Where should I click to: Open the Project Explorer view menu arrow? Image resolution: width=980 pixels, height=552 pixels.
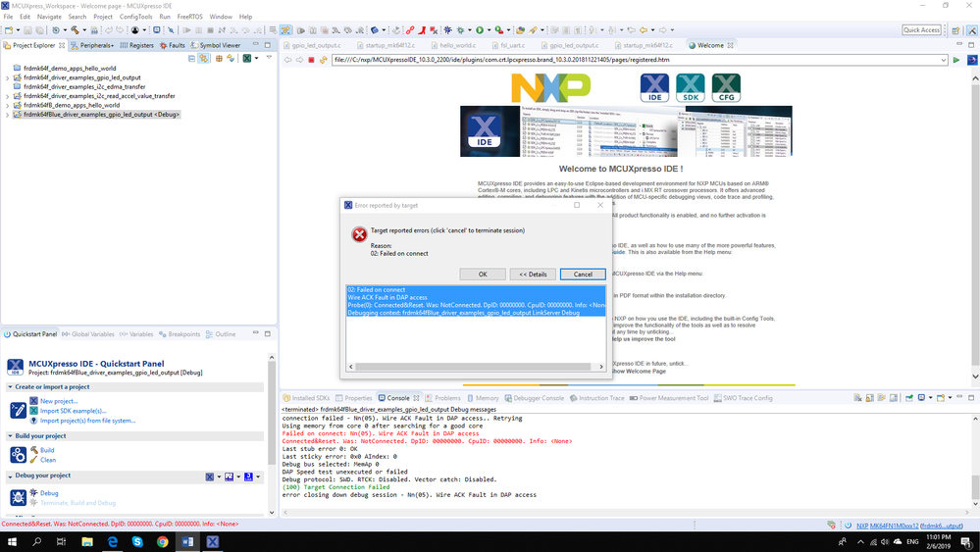click(x=270, y=58)
